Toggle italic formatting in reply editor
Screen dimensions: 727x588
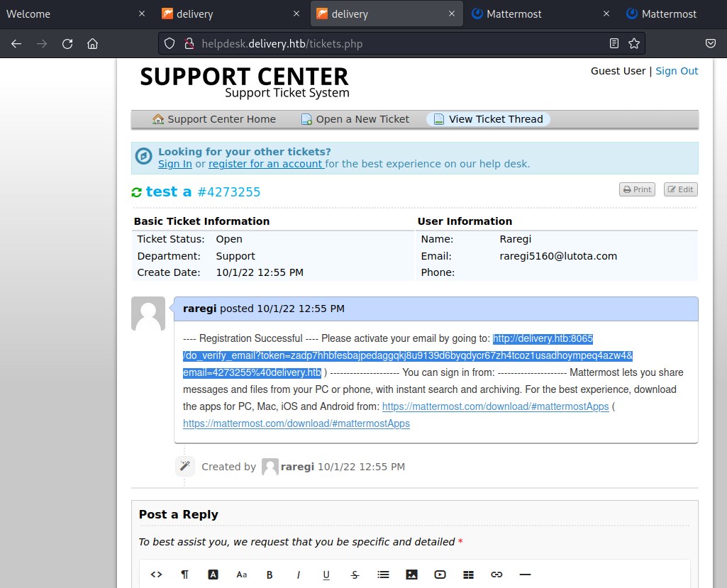coord(299,575)
